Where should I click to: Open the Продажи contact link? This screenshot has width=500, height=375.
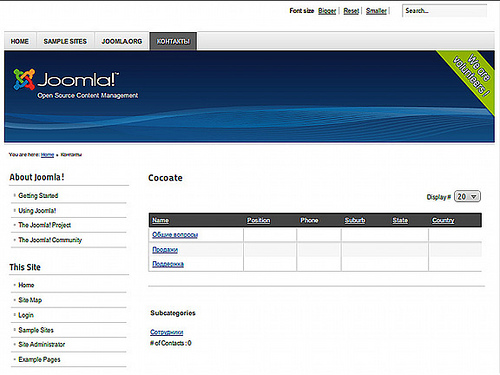pos(165,250)
